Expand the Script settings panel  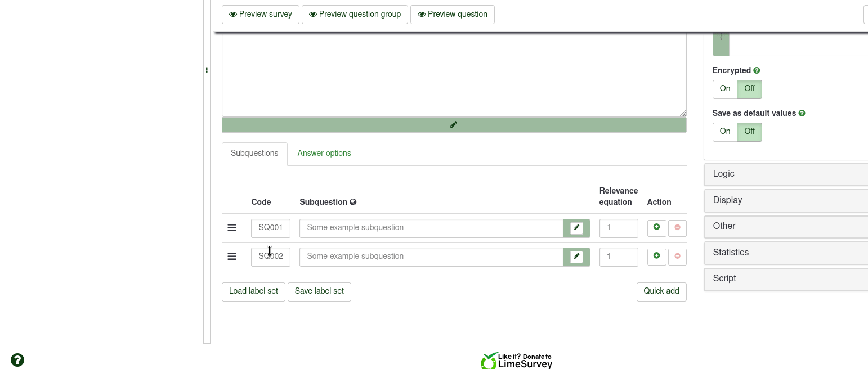pyautogui.click(x=786, y=279)
